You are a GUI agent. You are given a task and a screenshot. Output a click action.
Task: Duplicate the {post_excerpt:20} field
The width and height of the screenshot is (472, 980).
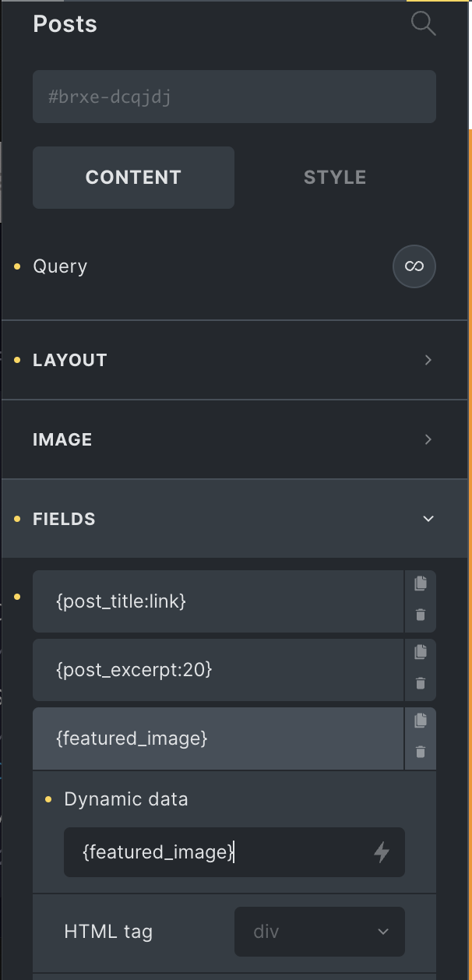pyautogui.click(x=421, y=652)
